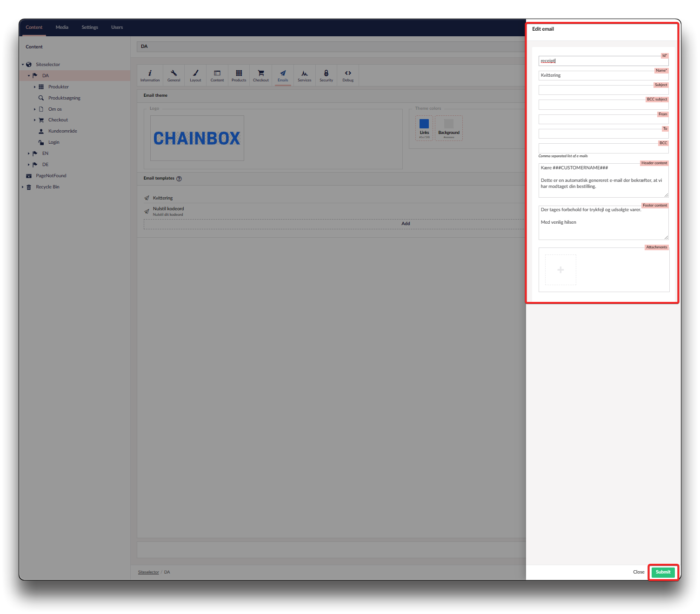Click the Kundeområde user icon
The height and width of the screenshot is (614, 700).
click(41, 131)
